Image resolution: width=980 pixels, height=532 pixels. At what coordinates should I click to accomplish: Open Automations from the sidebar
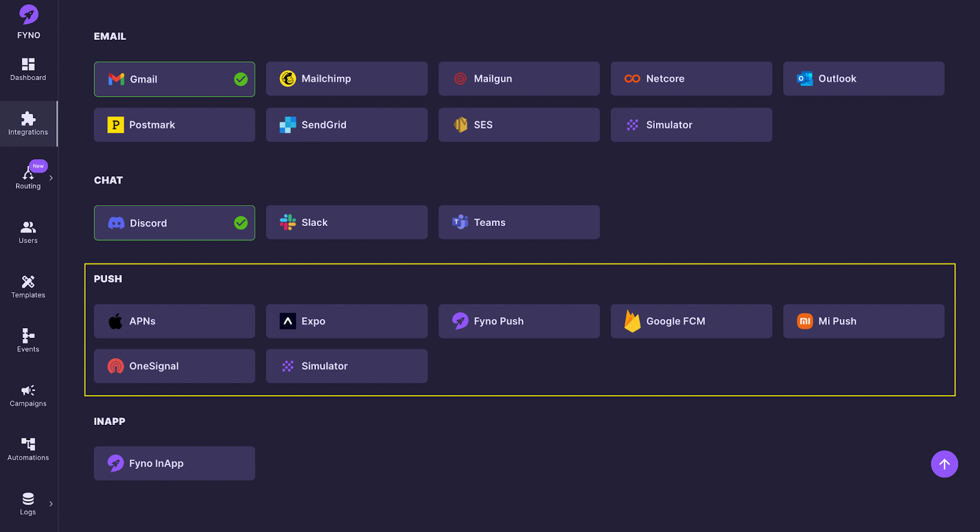coord(28,449)
